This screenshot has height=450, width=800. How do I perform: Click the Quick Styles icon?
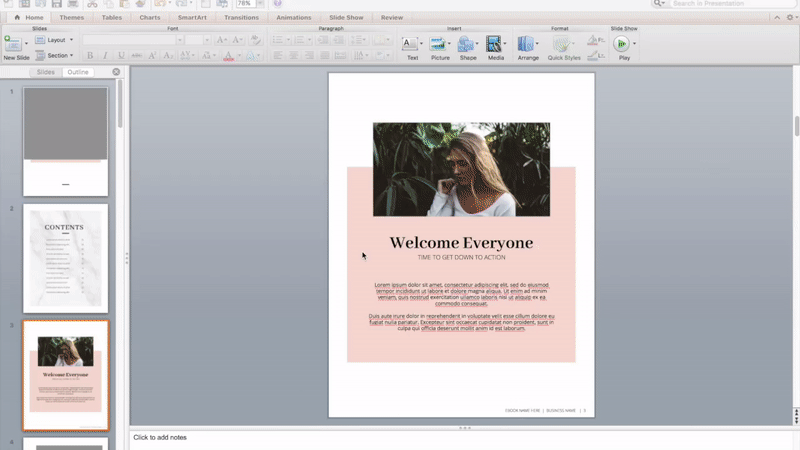[x=563, y=44]
